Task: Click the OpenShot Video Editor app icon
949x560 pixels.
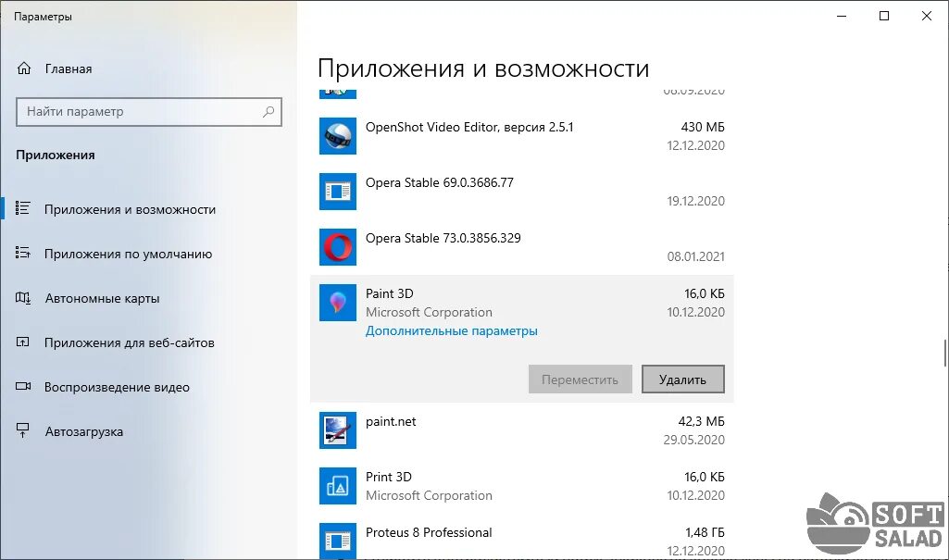Action: (338, 136)
